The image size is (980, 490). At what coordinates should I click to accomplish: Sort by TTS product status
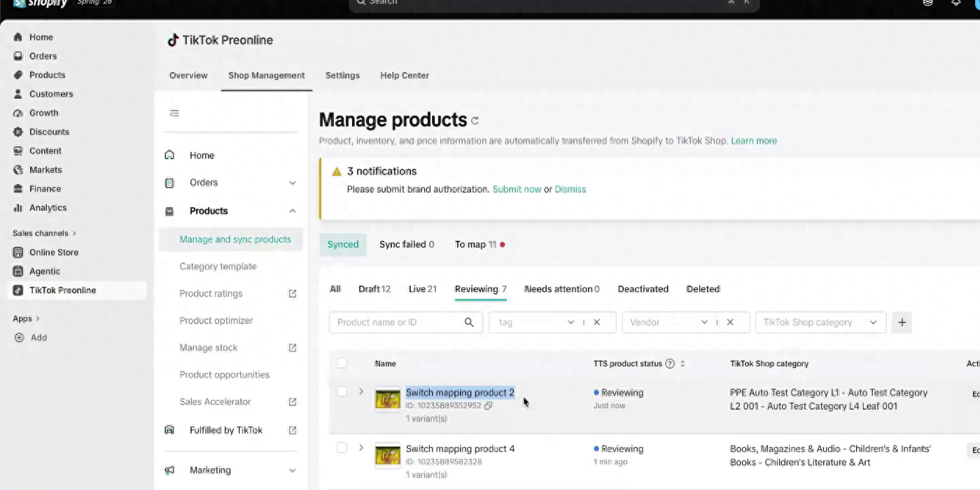[682, 363]
